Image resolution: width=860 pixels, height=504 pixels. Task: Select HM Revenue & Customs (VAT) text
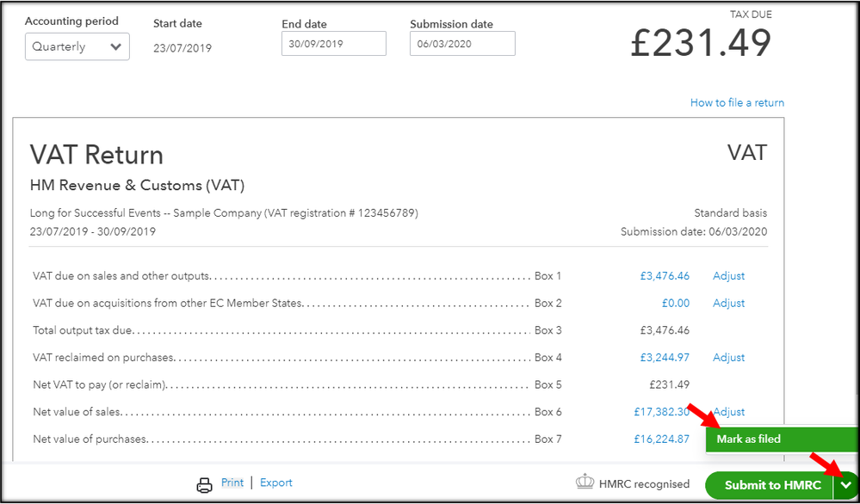click(137, 186)
